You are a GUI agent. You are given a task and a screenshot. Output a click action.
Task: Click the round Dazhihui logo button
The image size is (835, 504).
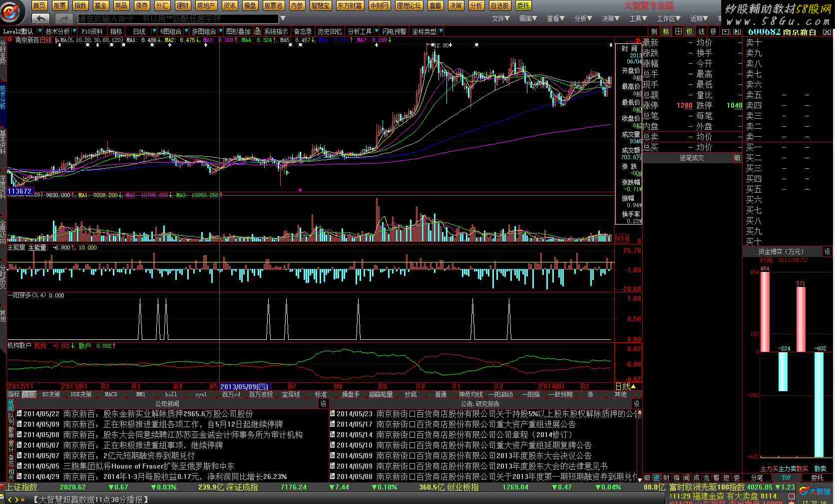[x=12, y=12]
